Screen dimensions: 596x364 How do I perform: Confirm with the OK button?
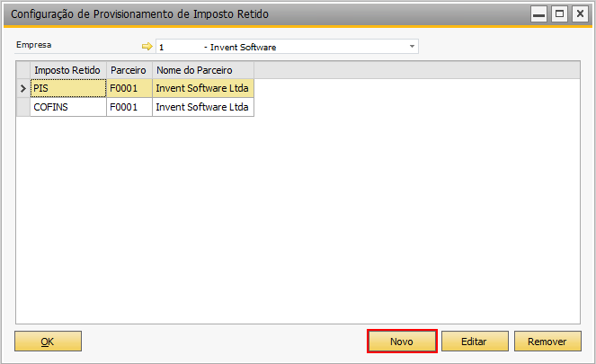48,342
